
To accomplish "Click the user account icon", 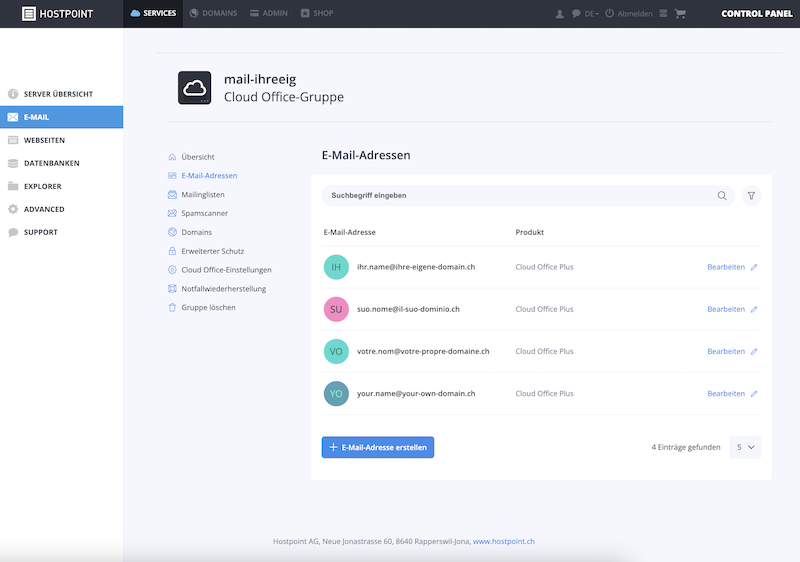I will pos(560,14).
